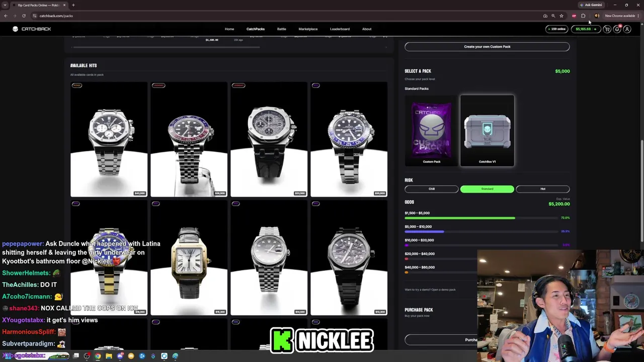
Task: Open the user profile icon
Action: [x=627, y=29]
